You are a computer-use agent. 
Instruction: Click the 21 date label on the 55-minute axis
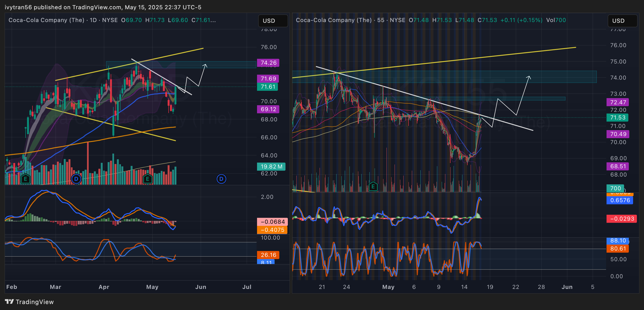tap(322, 287)
